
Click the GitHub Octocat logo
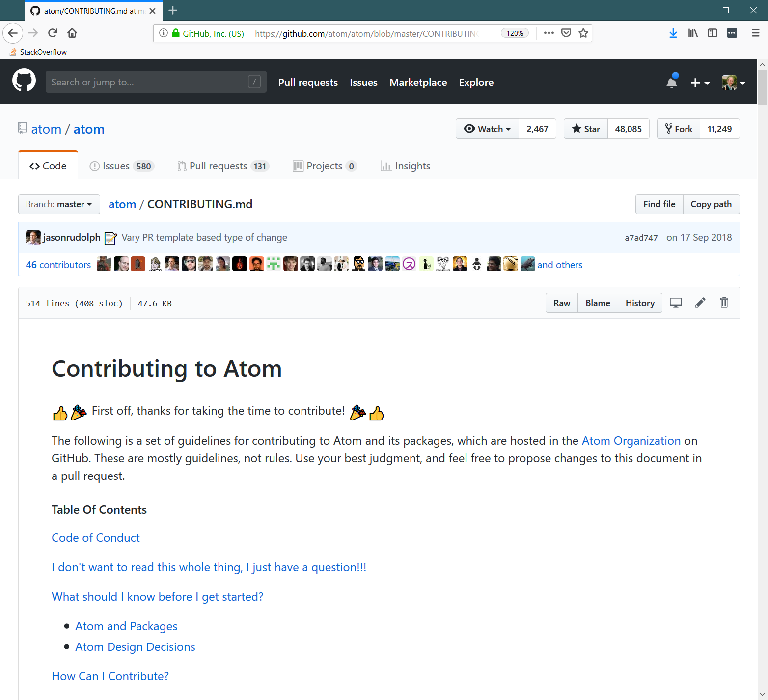24,81
